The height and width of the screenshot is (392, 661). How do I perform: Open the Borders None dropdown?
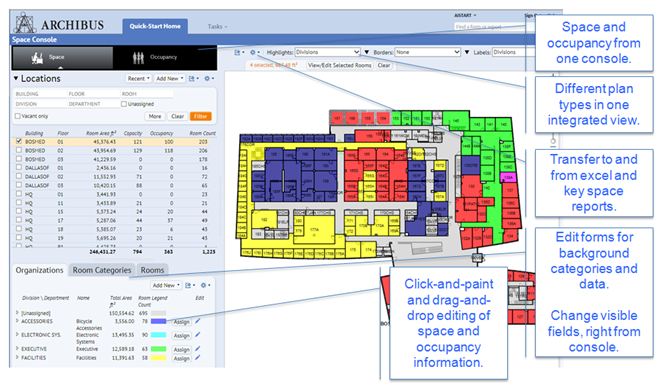tap(427, 52)
